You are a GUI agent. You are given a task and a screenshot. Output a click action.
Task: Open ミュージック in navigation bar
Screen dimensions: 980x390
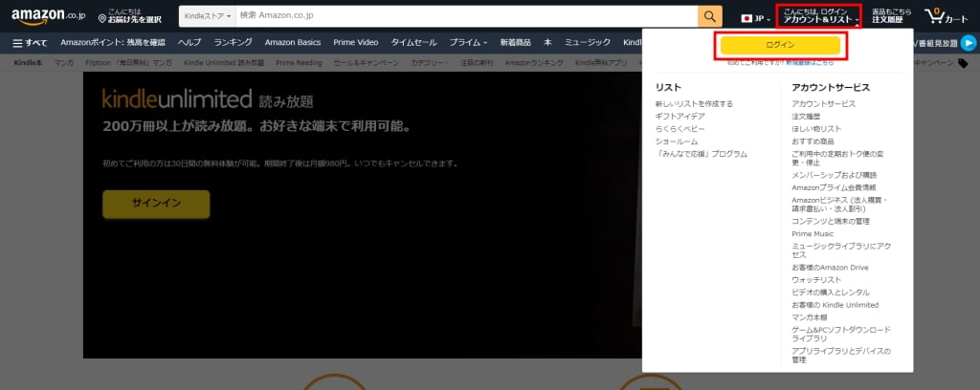click(x=588, y=42)
